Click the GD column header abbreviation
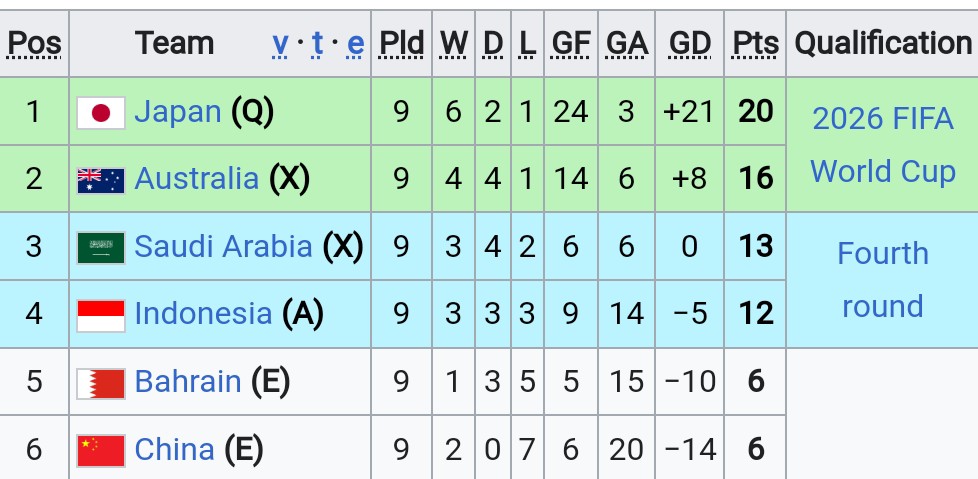 (x=689, y=44)
